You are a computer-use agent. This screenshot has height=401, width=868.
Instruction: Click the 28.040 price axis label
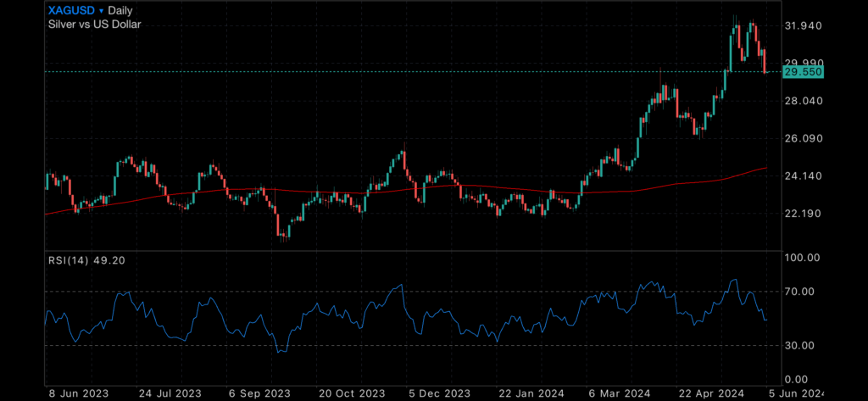click(x=804, y=101)
